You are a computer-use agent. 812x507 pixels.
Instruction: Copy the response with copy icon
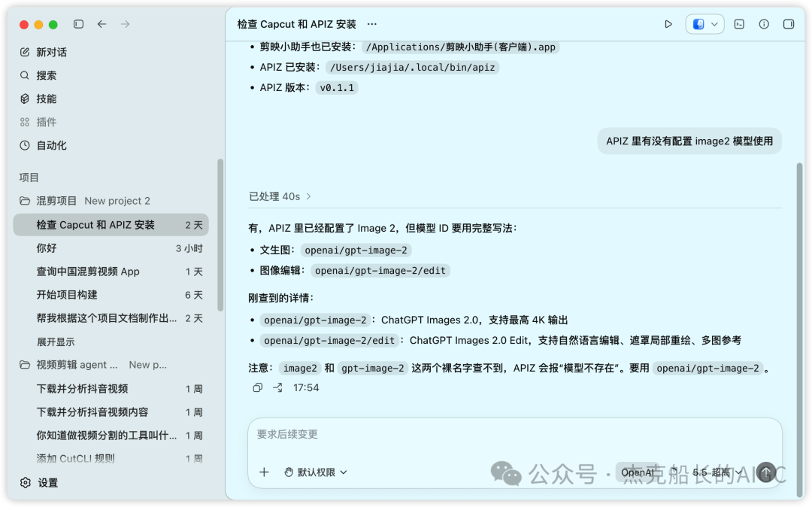pos(257,388)
